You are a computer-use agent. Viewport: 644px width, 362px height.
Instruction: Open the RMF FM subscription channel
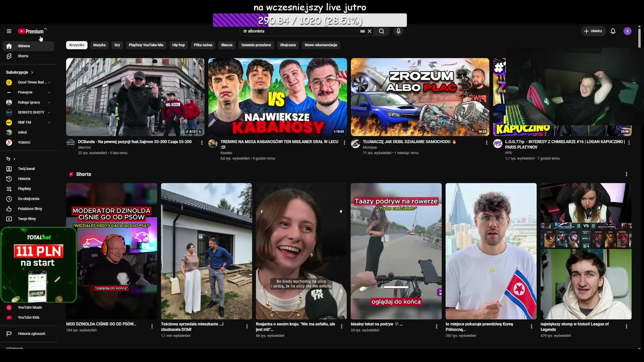tap(29, 122)
